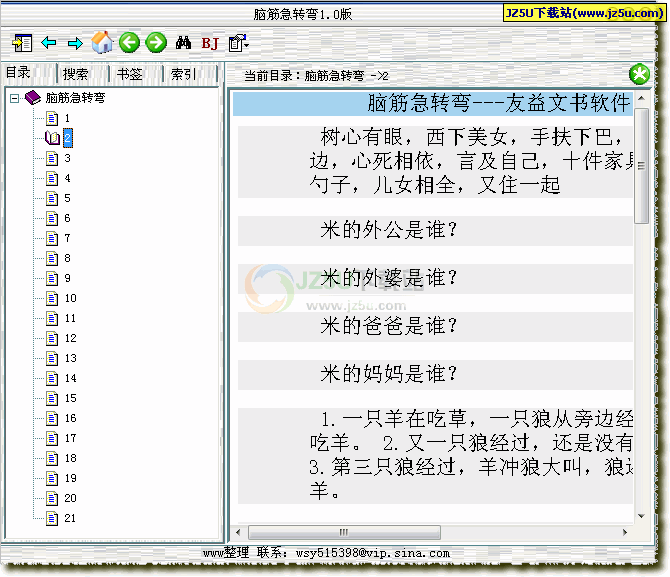Select the 目录 tab
This screenshot has width=670, height=577.
click(19, 73)
